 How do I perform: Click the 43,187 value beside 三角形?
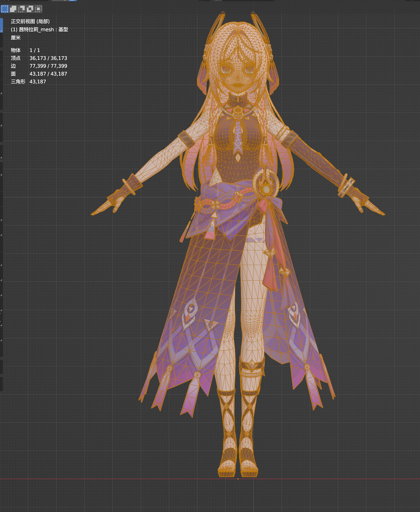(38, 82)
